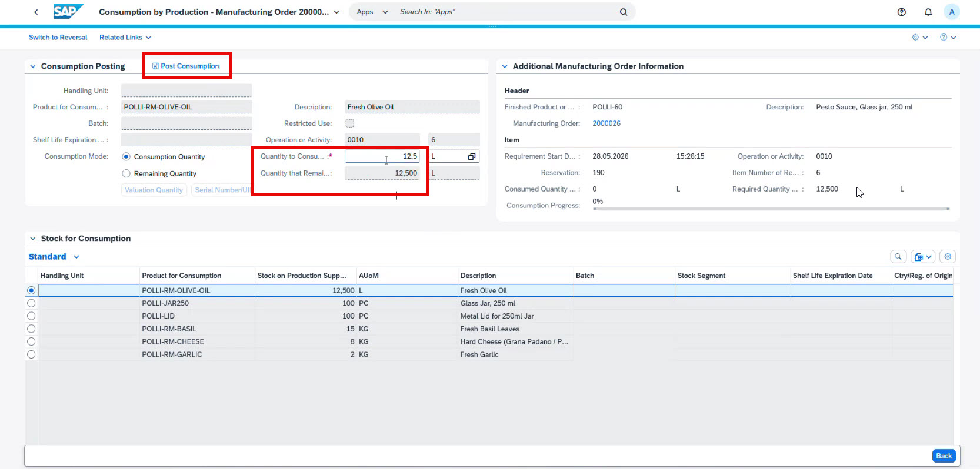
Task: Click the Quantity to Consume input field
Action: click(x=382, y=156)
